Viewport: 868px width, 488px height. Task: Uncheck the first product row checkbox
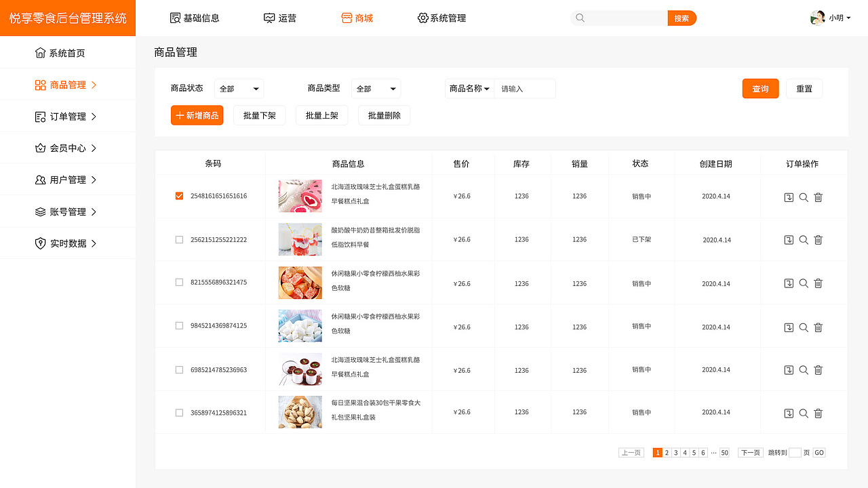[179, 195]
